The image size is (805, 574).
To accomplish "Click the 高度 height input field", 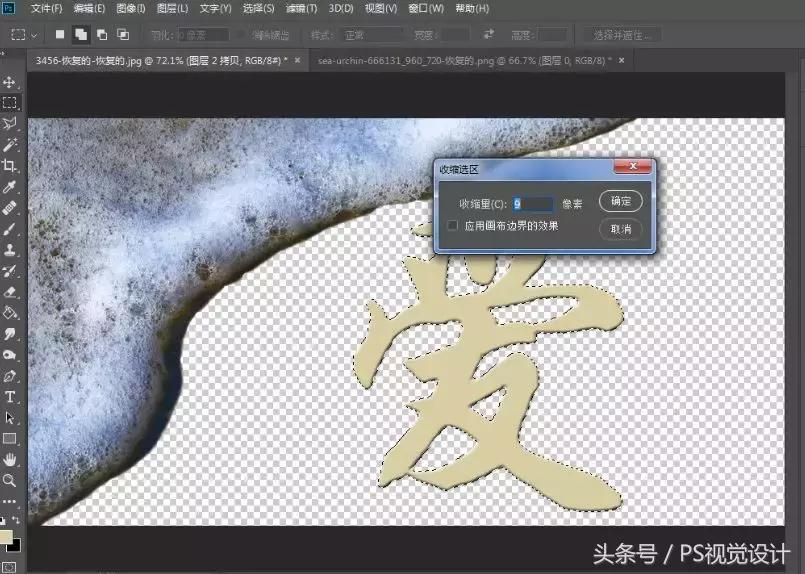I will 553,35.
